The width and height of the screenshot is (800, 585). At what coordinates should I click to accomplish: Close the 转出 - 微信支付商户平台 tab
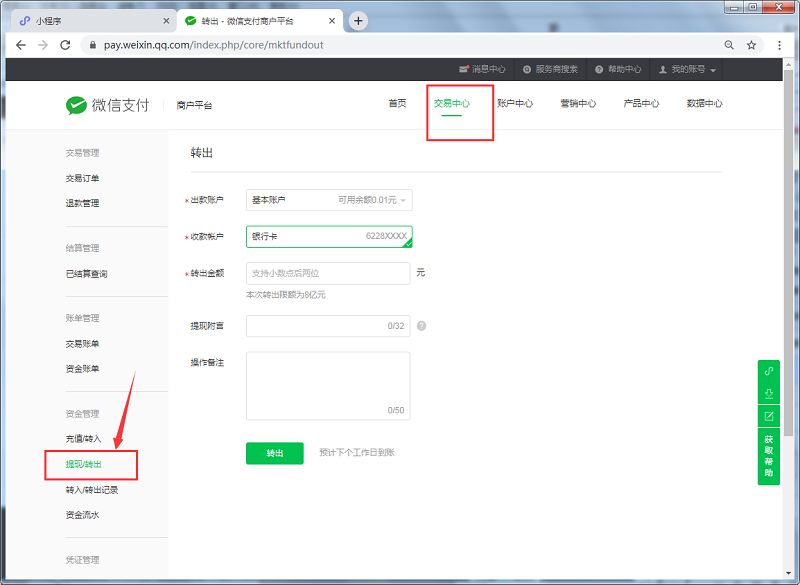332,21
